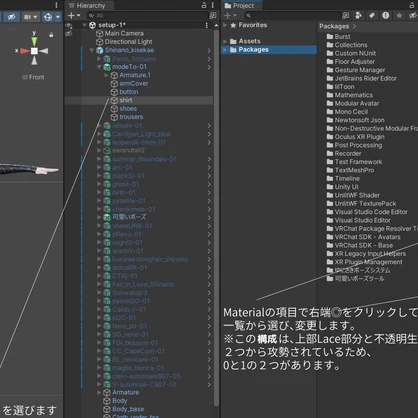Toggle the scene gizmo rotation lock
This screenshot has height=418, width=418.
tap(51, 35)
